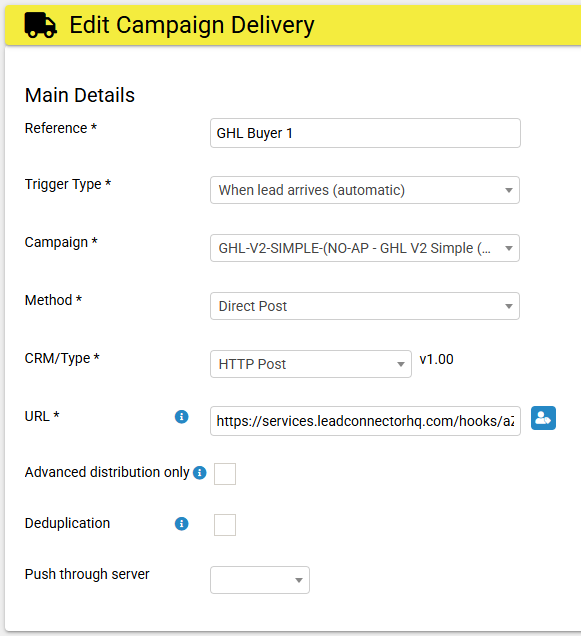Screen dimensions: 581x636
Task: Click the URL info icon
Action: (x=181, y=417)
